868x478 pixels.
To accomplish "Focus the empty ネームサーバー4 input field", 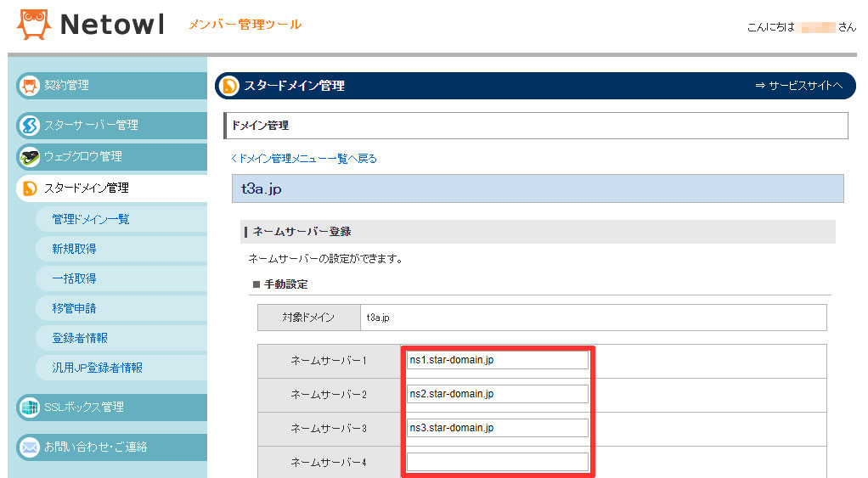I will point(497,462).
